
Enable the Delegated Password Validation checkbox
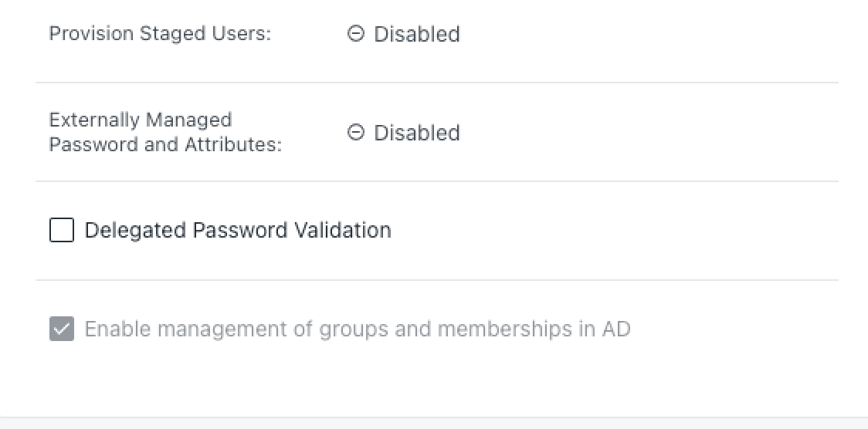[x=62, y=230]
